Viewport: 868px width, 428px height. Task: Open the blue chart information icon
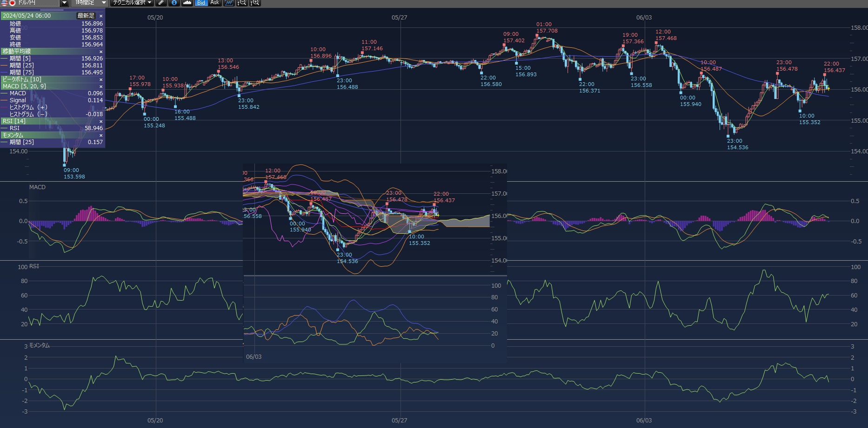pos(174,3)
